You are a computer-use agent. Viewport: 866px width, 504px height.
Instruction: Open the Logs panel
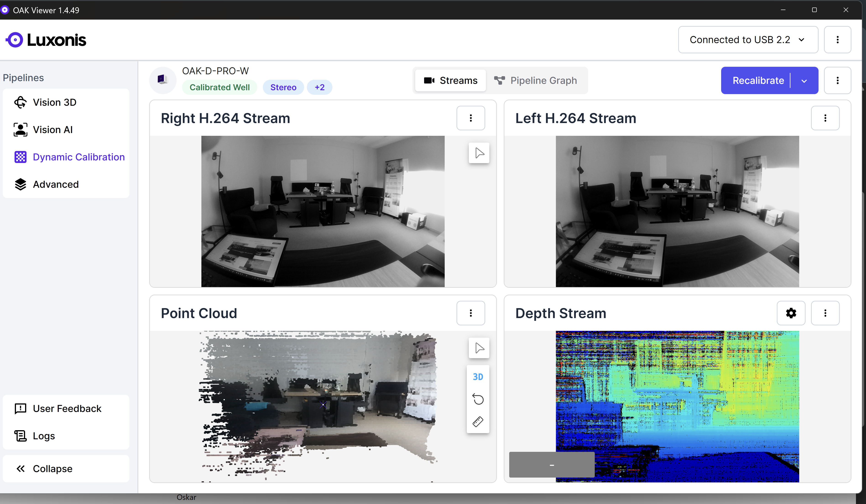tap(44, 436)
